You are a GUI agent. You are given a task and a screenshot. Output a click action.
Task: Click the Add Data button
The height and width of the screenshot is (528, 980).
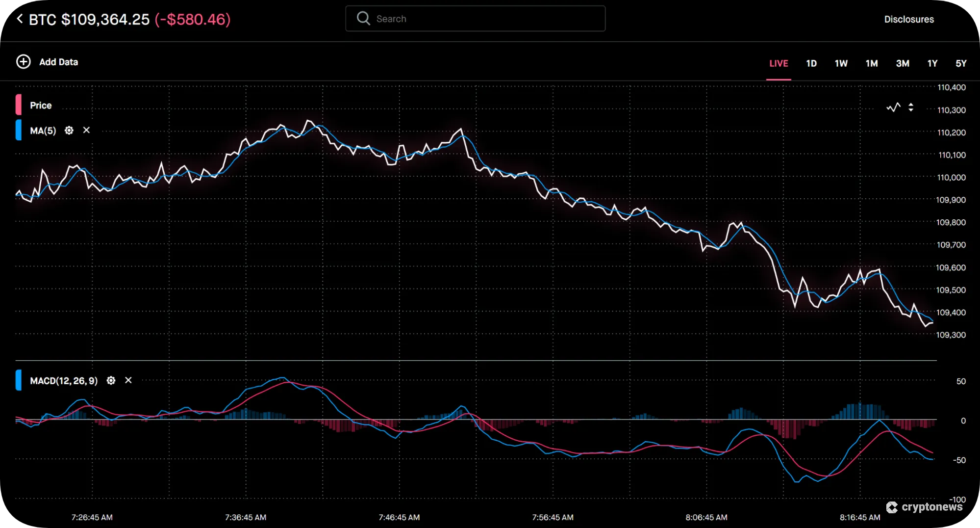point(58,62)
